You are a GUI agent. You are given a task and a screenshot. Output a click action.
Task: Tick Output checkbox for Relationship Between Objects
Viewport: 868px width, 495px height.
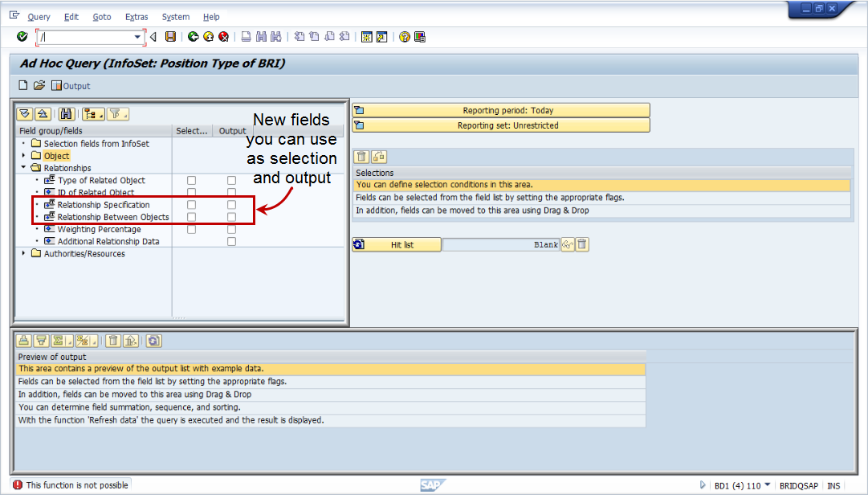tap(231, 217)
